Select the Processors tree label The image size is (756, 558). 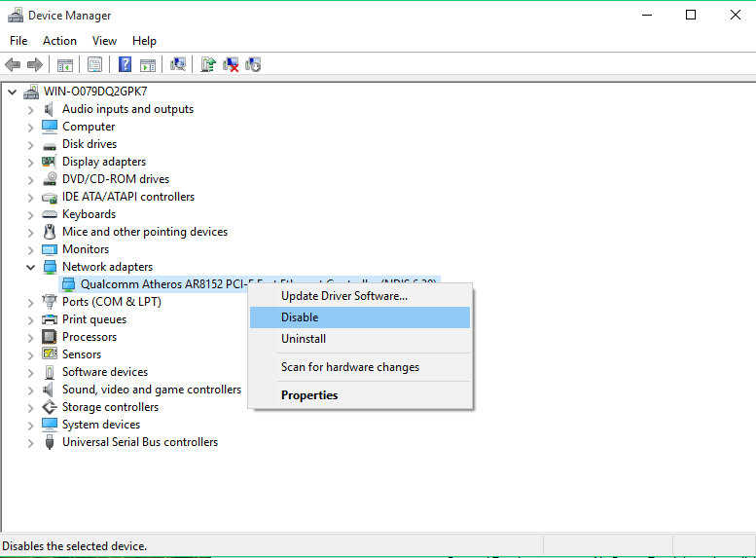(90, 337)
